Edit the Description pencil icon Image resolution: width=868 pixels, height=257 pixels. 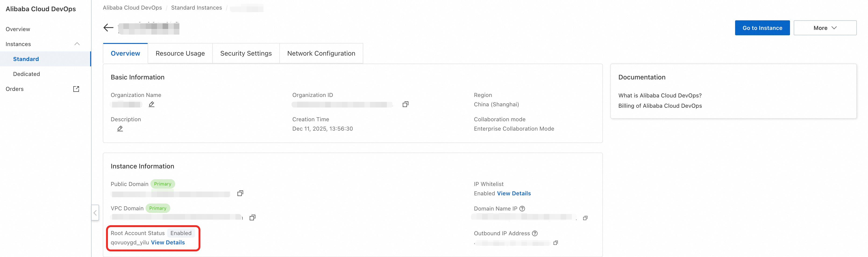(120, 129)
